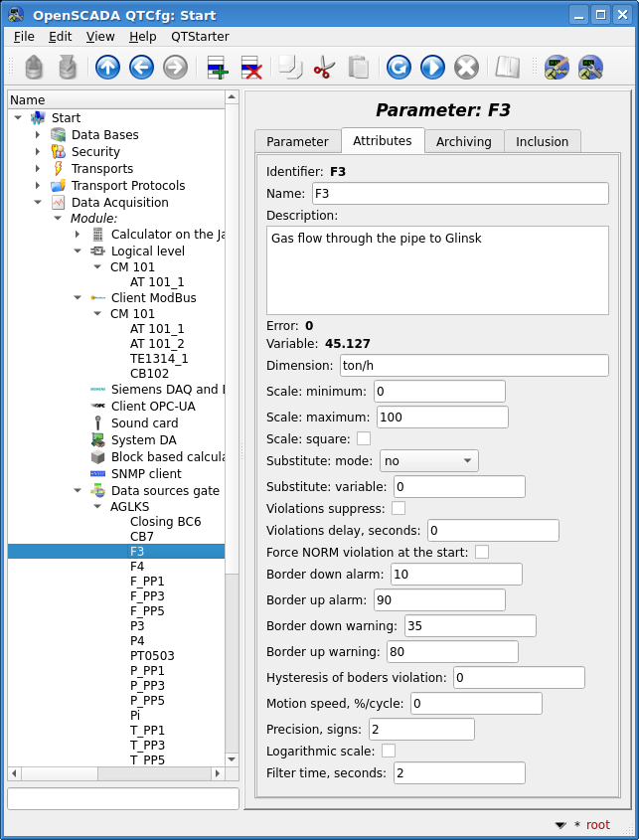Stop the update cycle with the X icon

coord(466,68)
